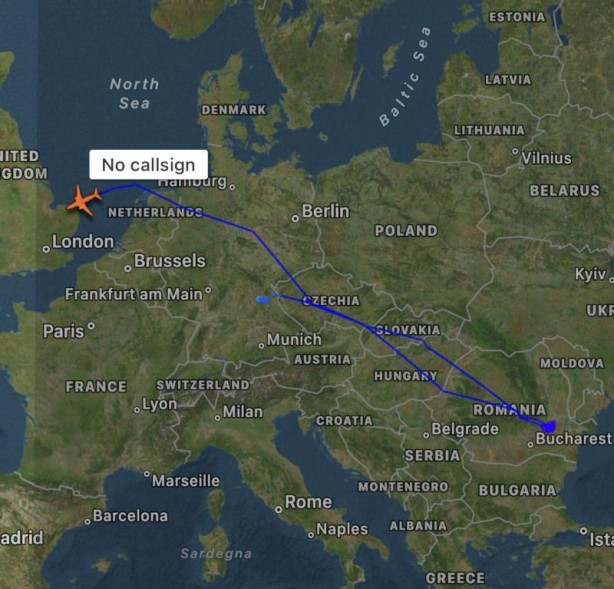Image resolution: width=614 pixels, height=589 pixels.
Task: Click the Frankfurt am Main marker
Action: (x=208, y=290)
